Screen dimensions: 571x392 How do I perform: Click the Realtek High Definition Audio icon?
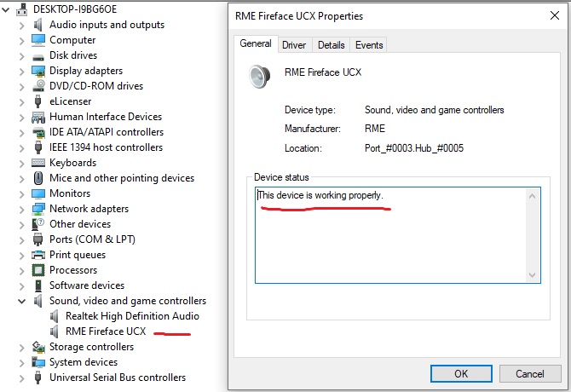(55, 316)
